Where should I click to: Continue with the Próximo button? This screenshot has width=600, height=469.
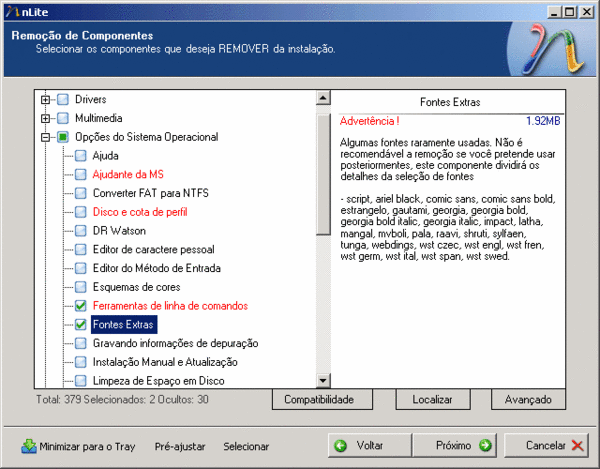coord(454,445)
